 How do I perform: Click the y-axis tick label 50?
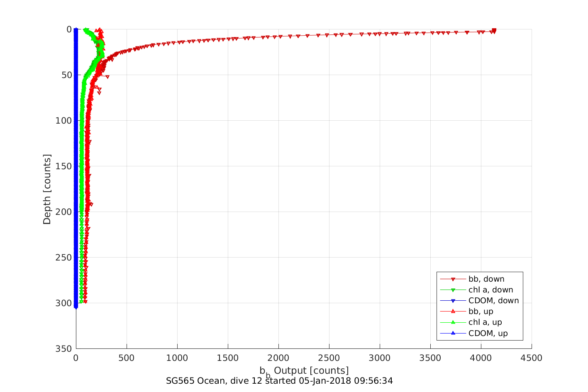[x=66, y=75]
